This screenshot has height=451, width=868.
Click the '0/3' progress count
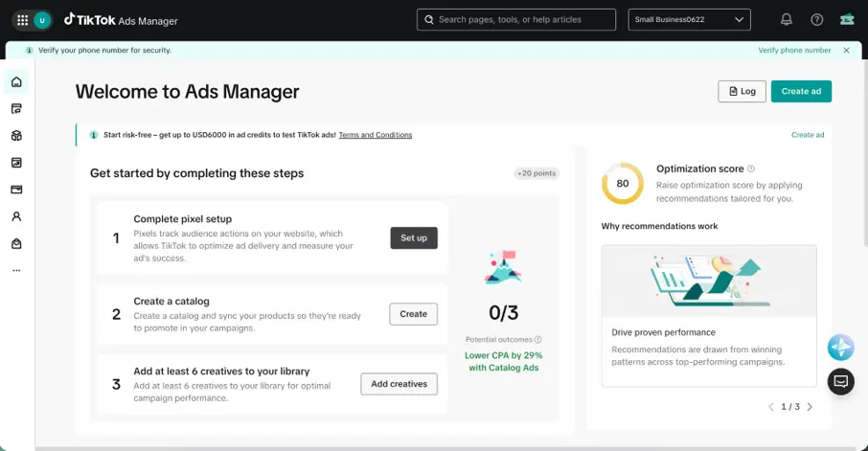pos(503,313)
